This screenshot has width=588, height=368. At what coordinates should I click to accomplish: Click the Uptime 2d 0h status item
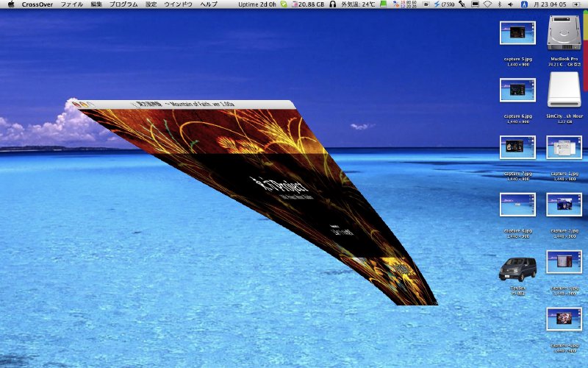pyautogui.click(x=257, y=4)
